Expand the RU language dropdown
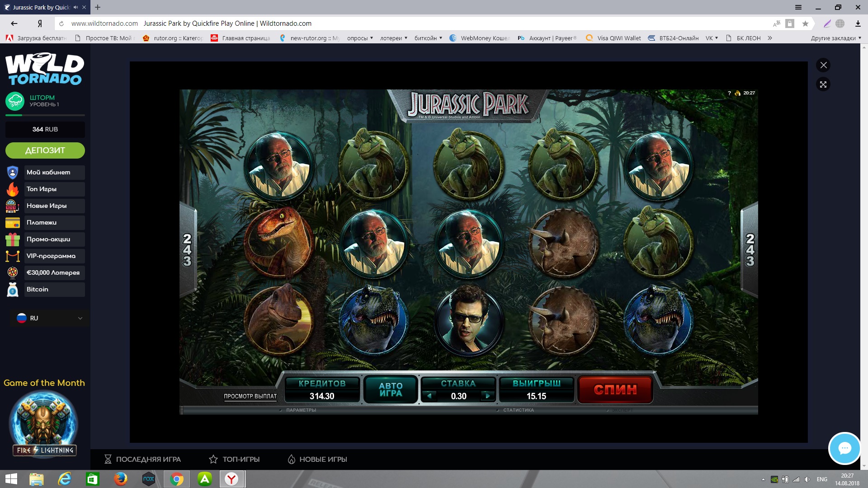868x488 pixels. tap(50, 318)
